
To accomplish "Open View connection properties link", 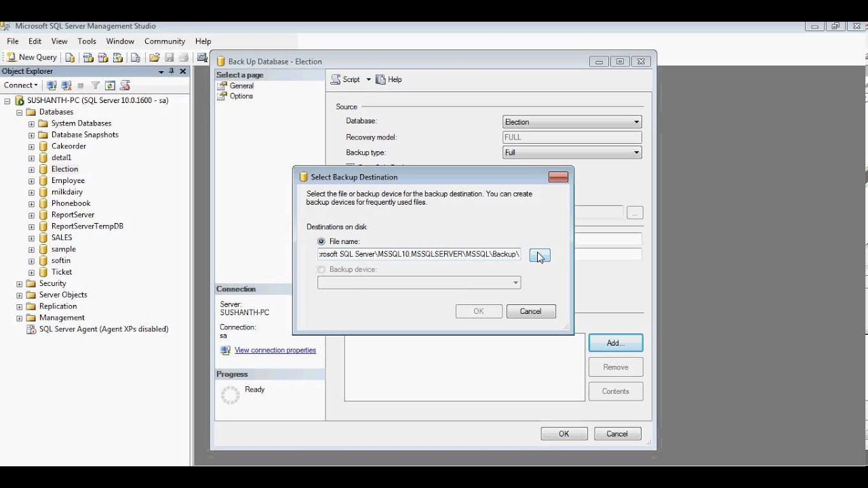I will point(275,350).
